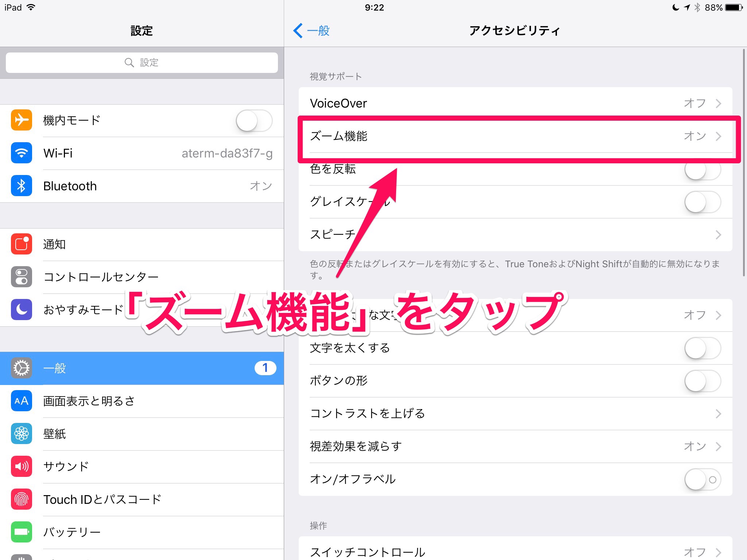Open Zoom feature row chevron
The width and height of the screenshot is (747, 560).
(718, 136)
